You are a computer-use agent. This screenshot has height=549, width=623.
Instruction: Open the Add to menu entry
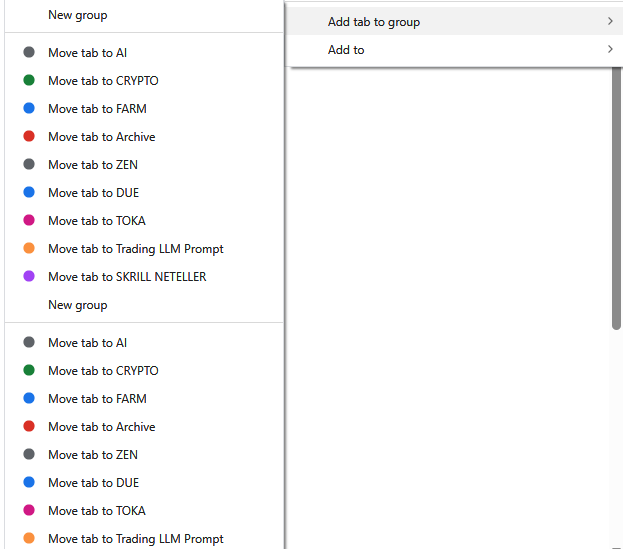coord(346,50)
